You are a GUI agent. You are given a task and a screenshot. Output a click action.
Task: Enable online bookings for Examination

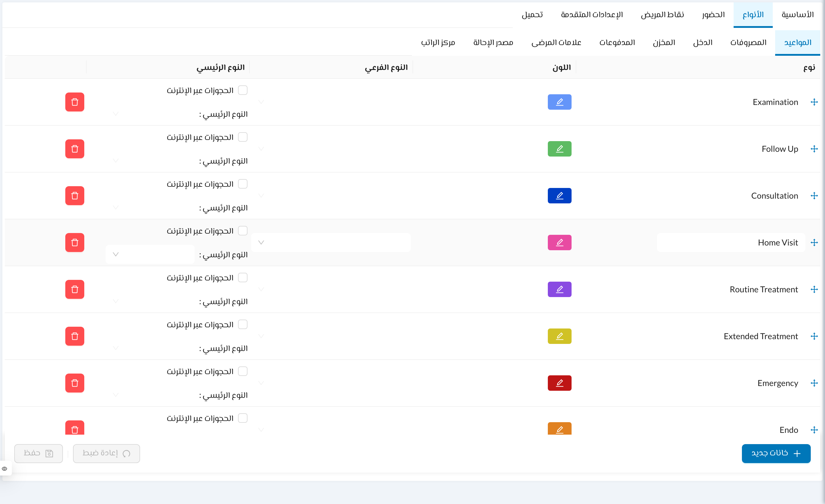[243, 90]
